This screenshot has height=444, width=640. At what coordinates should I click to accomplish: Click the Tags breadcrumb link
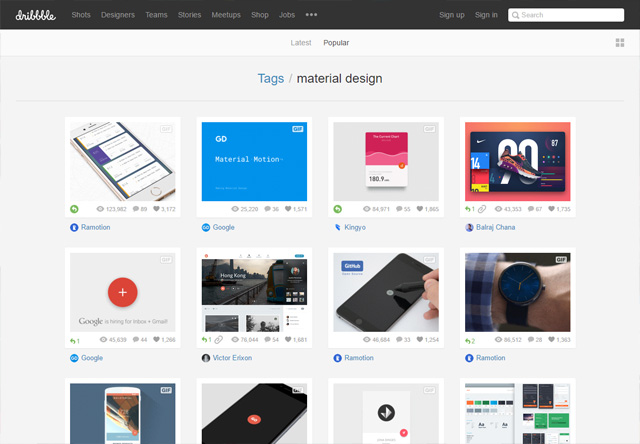coord(271,78)
